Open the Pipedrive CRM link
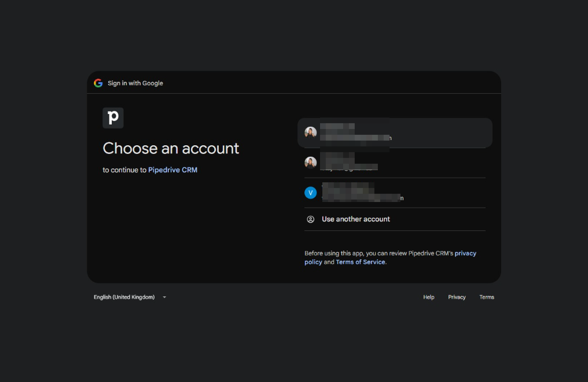Viewport: 588px width, 382px height. point(172,170)
